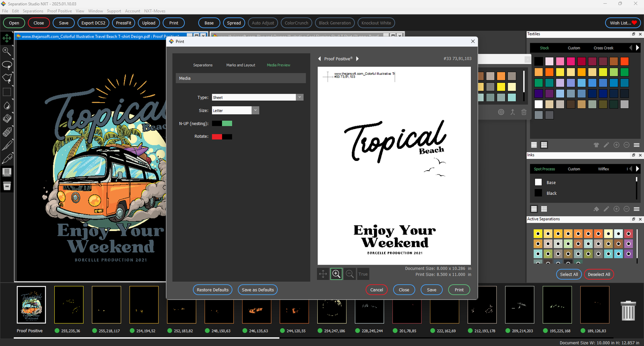Click zoom-in magnifier below print preview

tap(336, 274)
